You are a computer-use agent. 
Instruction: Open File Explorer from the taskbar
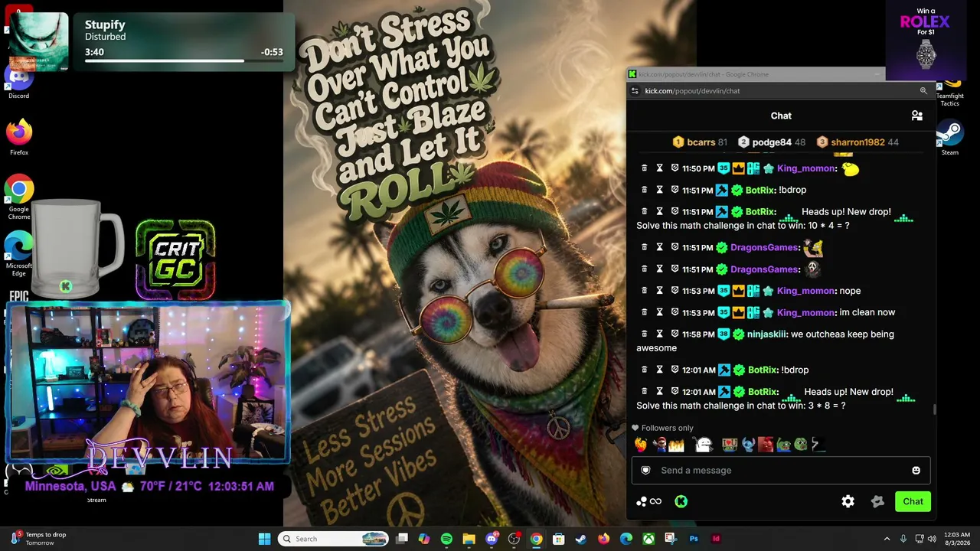point(469,539)
